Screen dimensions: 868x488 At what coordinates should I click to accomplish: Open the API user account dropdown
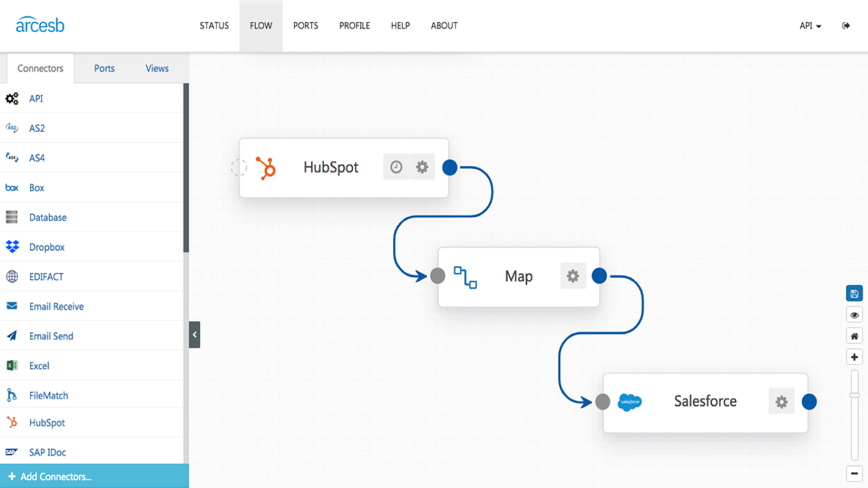809,25
